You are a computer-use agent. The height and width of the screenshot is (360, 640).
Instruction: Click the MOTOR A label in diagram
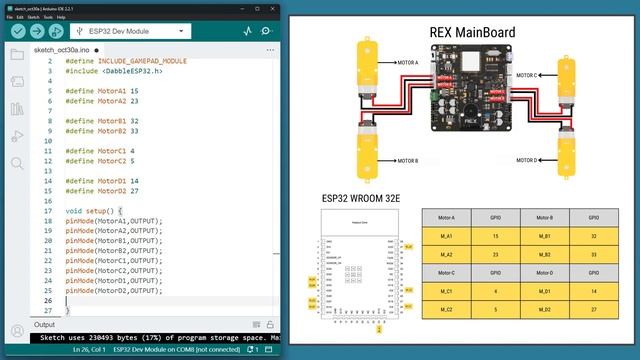[x=408, y=62]
